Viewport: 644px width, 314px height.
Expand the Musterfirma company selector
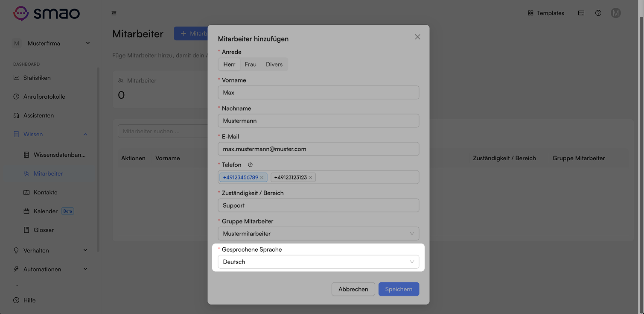coord(51,43)
